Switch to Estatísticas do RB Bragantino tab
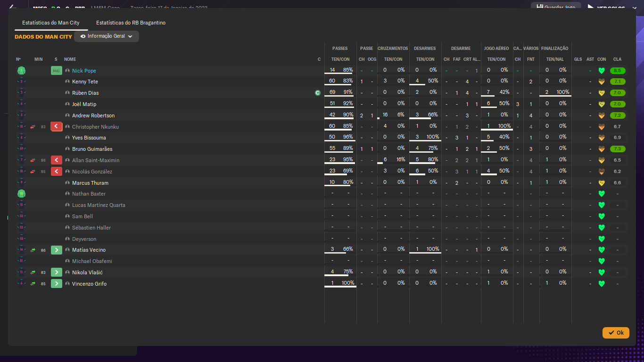This screenshot has height=362, width=644. (131, 23)
